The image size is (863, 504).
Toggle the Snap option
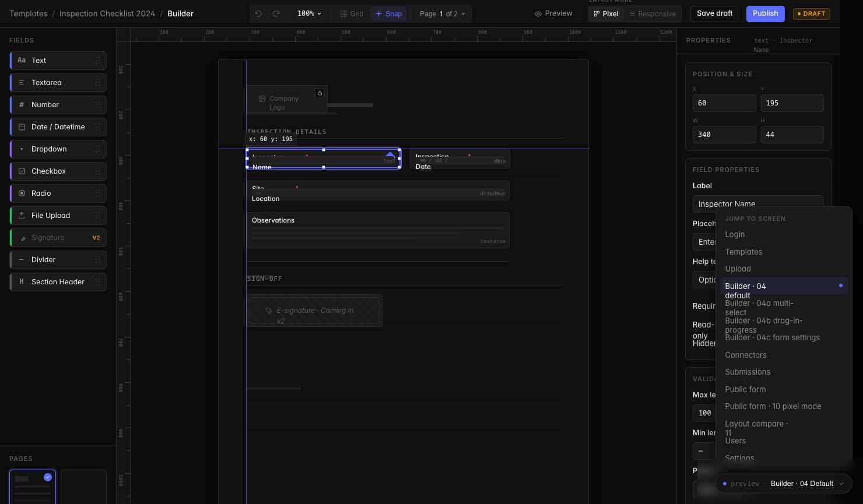388,13
